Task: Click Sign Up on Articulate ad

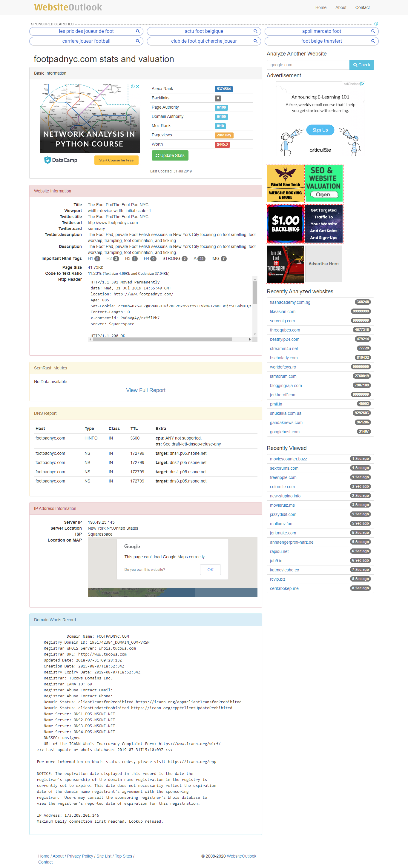Action: point(320,130)
